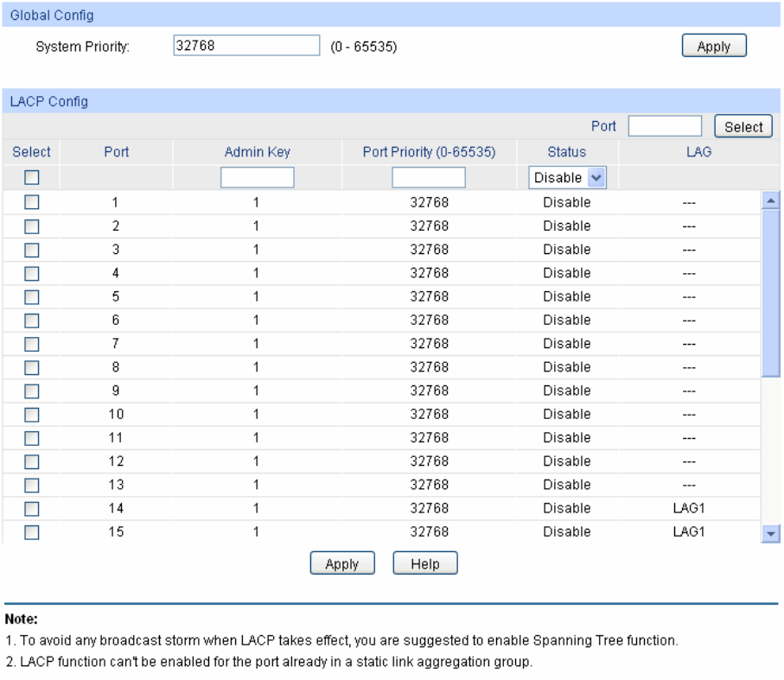784x680 pixels.
Task: Select the checkbox for port 15
Action: click(x=31, y=532)
